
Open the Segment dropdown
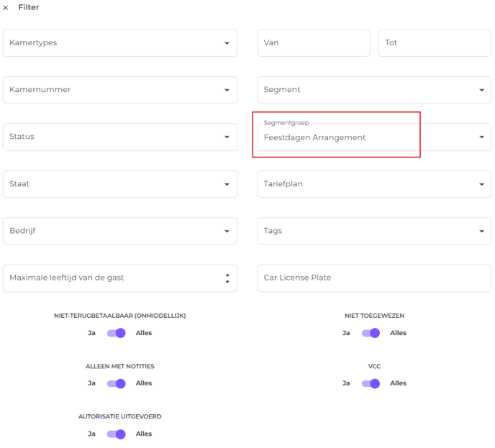[x=374, y=90]
